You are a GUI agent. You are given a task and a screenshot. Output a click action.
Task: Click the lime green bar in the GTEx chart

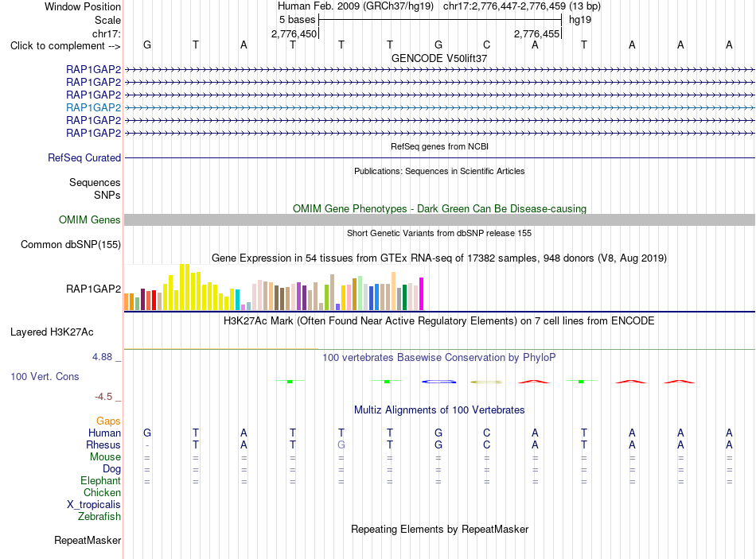click(x=326, y=297)
